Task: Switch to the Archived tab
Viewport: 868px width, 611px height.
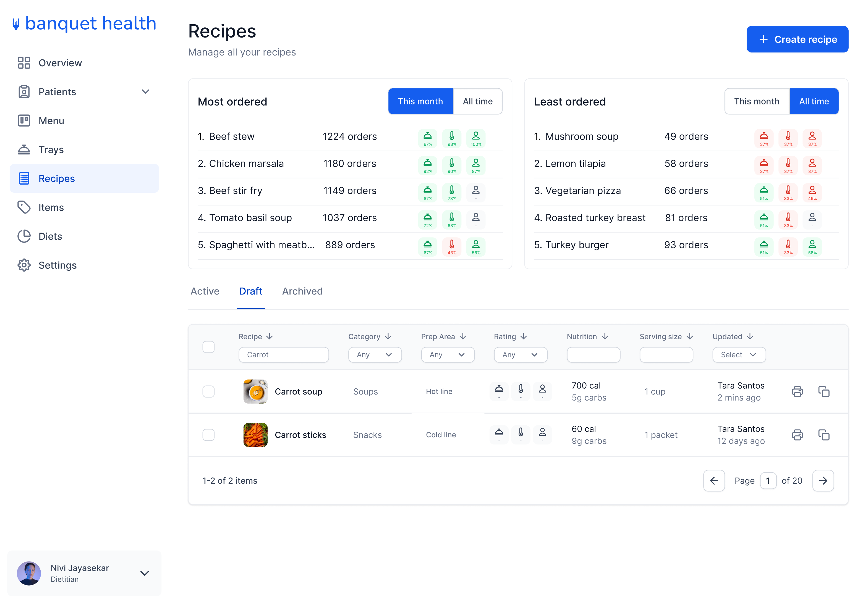Action: pos(302,291)
